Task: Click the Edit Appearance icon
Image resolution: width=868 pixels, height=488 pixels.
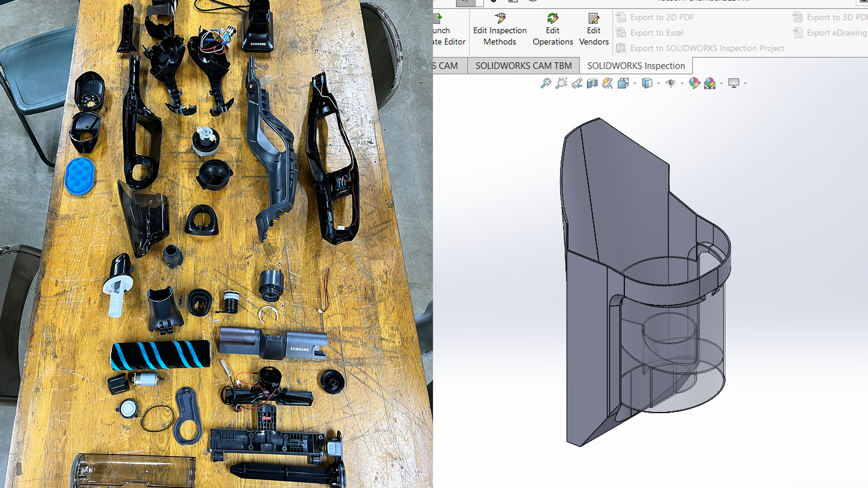Action: [x=694, y=84]
